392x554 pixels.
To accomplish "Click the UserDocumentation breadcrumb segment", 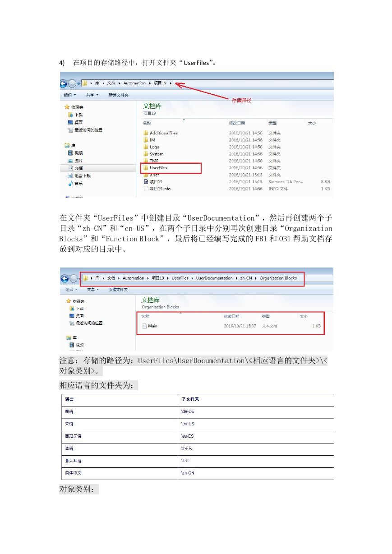I will (x=214, y=278).
